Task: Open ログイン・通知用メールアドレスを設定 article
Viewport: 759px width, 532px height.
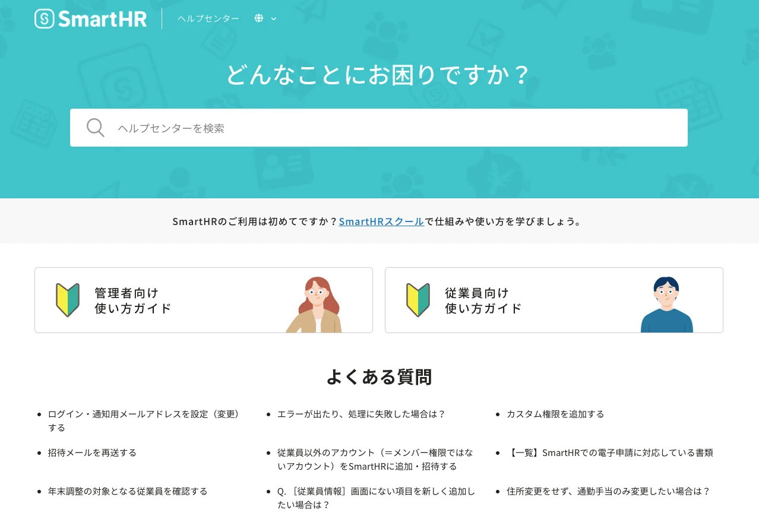Action: tap(144, 421)
